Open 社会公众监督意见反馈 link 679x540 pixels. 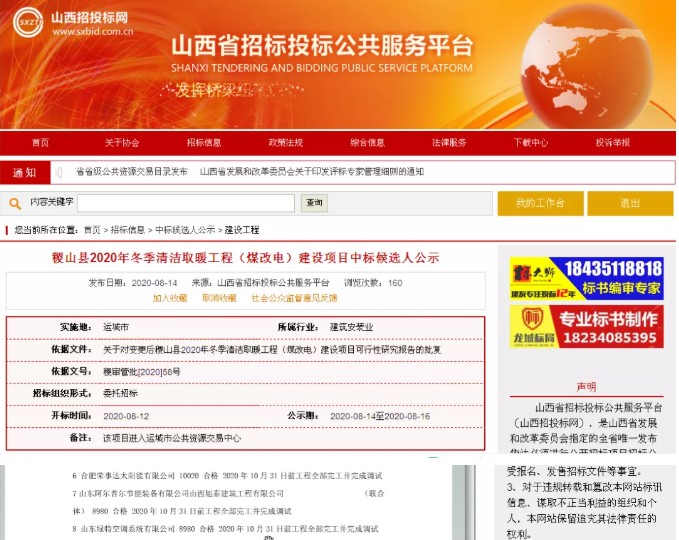point(294,298)
